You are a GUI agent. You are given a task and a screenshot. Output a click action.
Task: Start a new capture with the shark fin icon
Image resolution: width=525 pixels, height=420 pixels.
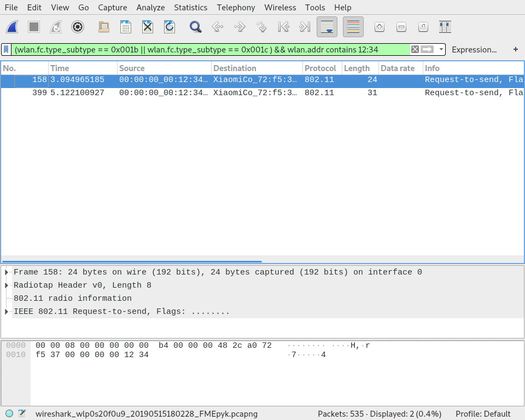11,26
